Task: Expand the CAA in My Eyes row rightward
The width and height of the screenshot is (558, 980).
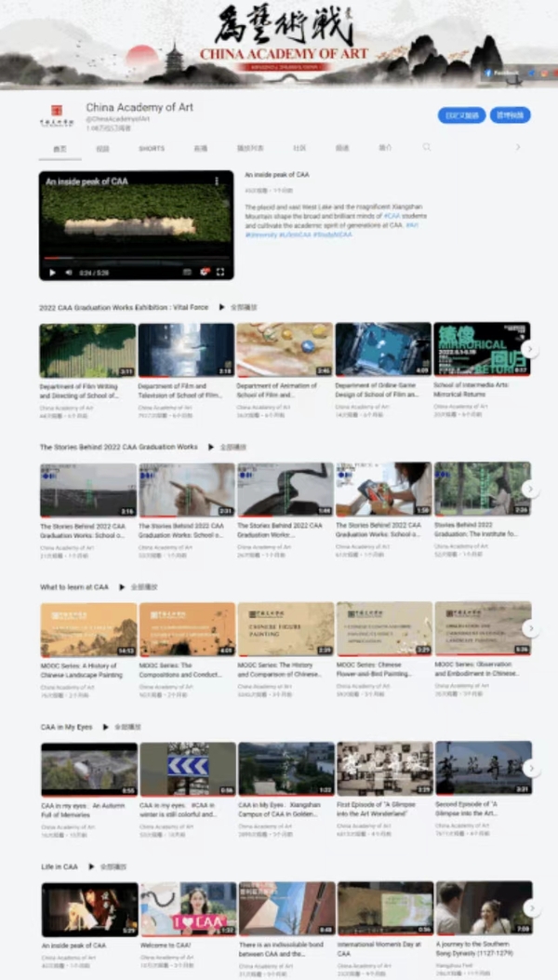Action: (x=529, y=768)
